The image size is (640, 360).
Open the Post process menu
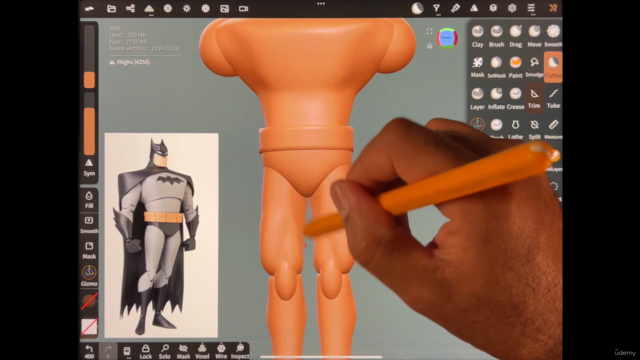tap(205, 9)
